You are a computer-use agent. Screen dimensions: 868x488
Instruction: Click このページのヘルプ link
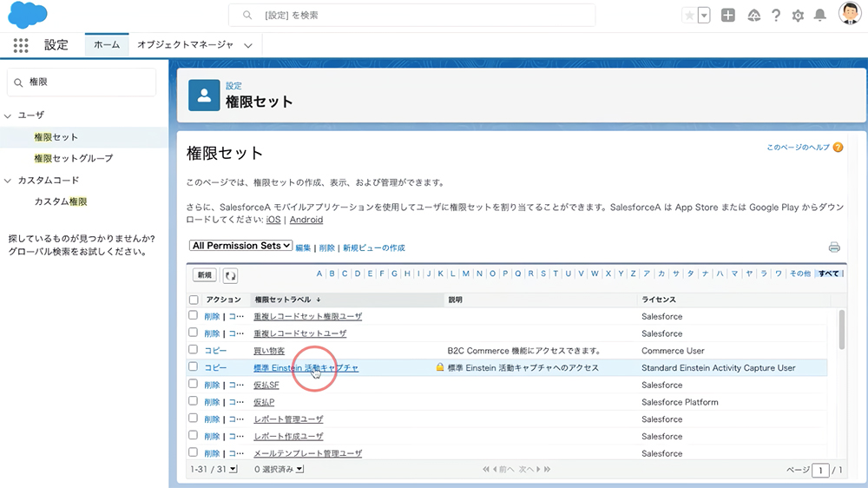coord(798,148)
